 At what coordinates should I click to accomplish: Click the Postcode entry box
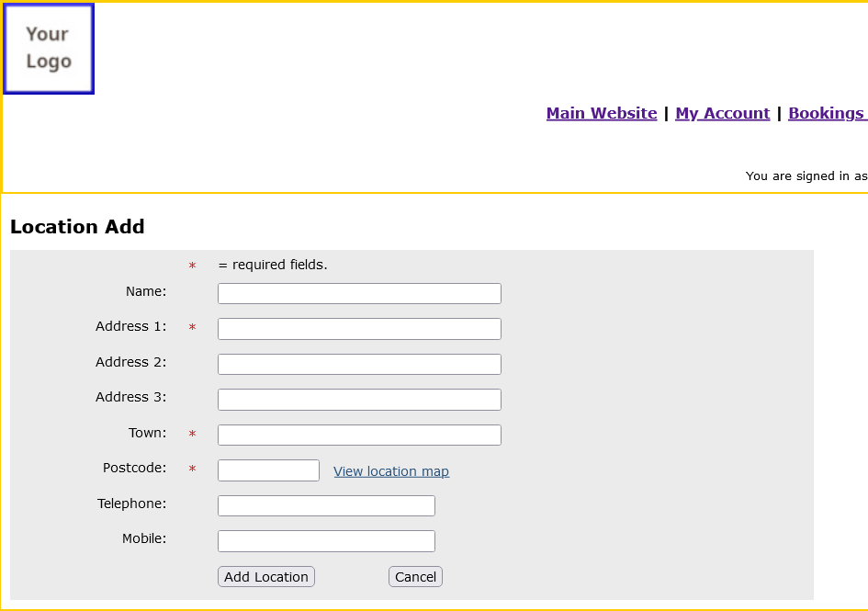coord(268,470)
